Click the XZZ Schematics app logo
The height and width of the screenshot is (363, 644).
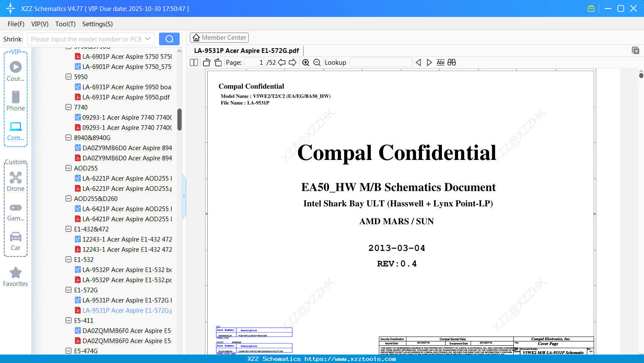point(11,8)
